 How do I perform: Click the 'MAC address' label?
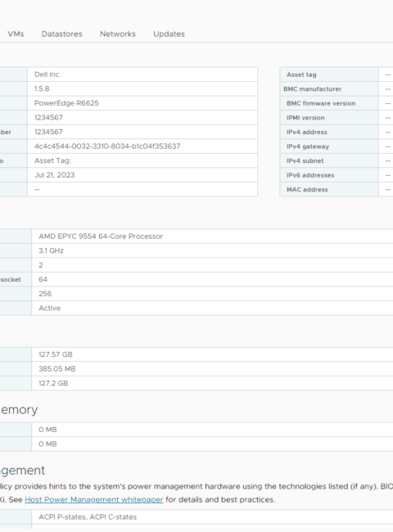tap(307, 190)
